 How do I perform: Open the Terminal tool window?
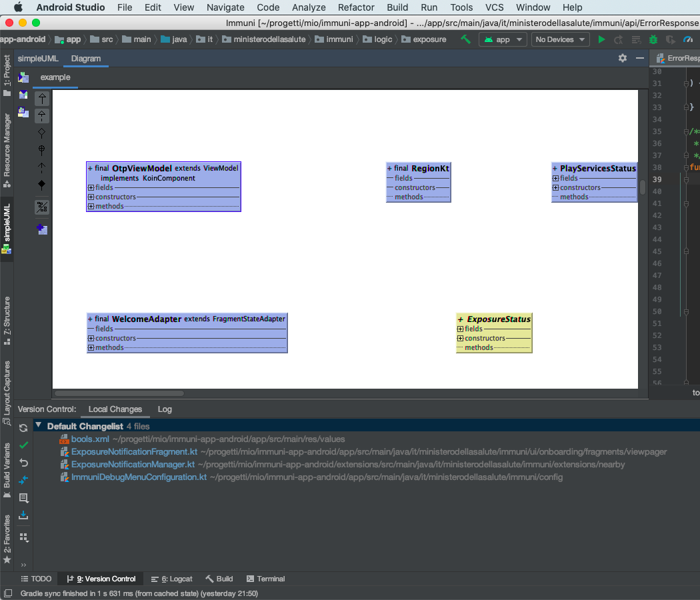[265, 579]
